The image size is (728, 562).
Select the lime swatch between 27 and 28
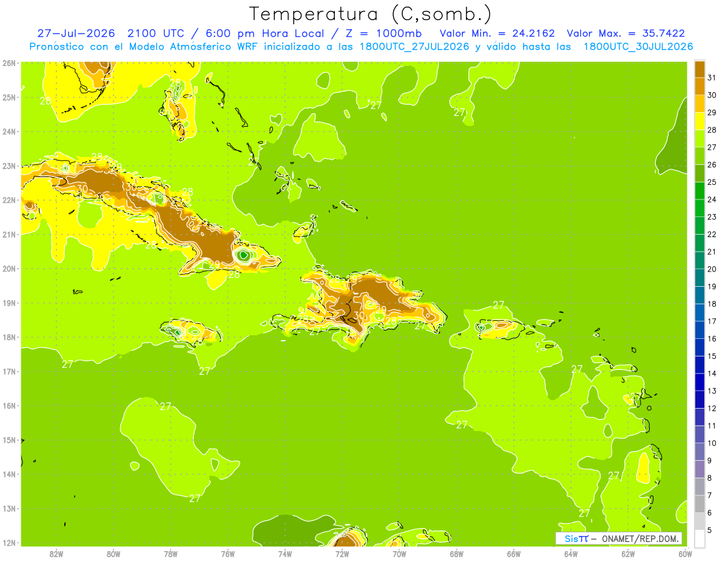pyautogui.click(x=699, y=138)
